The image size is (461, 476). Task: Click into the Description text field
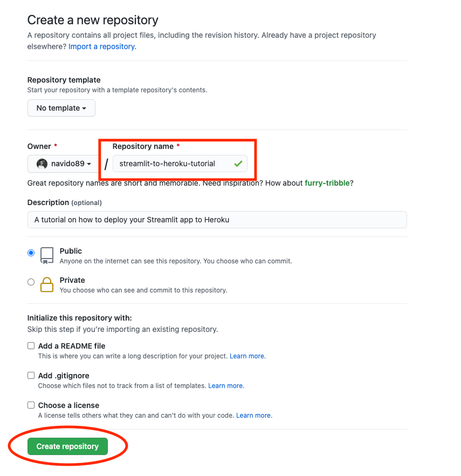point(217,220)
